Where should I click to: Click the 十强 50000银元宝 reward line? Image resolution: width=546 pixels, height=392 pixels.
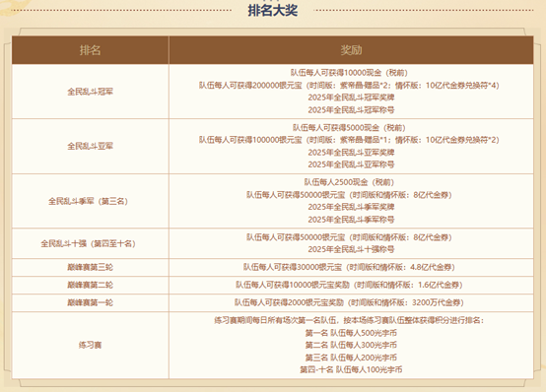tap(349, 237)
